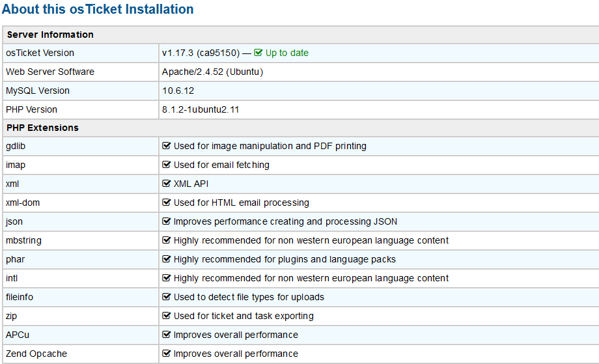Click the check icon in the gdlib row

point(167,146)
